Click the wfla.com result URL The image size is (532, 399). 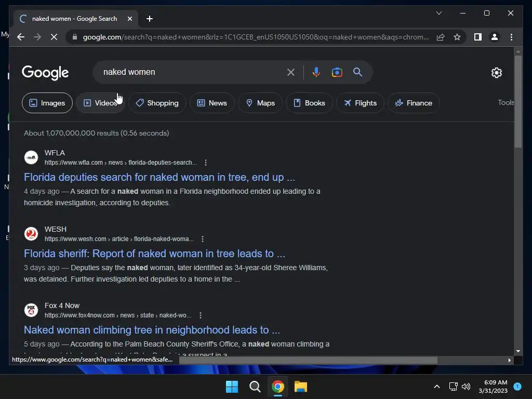click(121, 163)
